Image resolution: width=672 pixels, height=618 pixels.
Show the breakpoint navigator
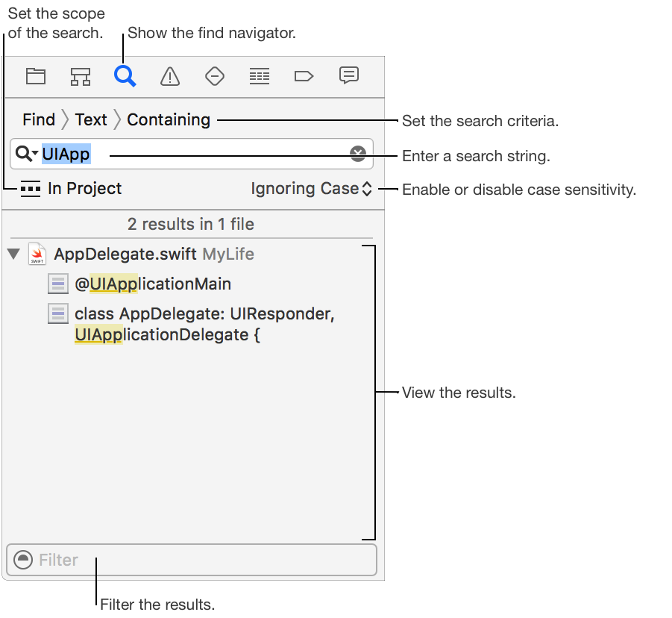click(x=304, y=75)
